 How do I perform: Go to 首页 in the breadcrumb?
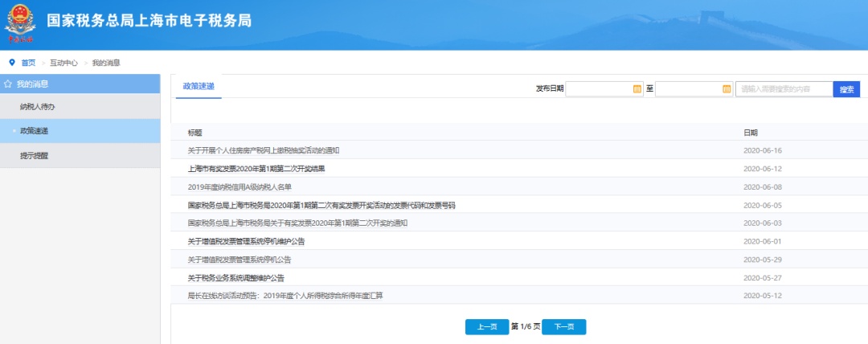(28, 62)
